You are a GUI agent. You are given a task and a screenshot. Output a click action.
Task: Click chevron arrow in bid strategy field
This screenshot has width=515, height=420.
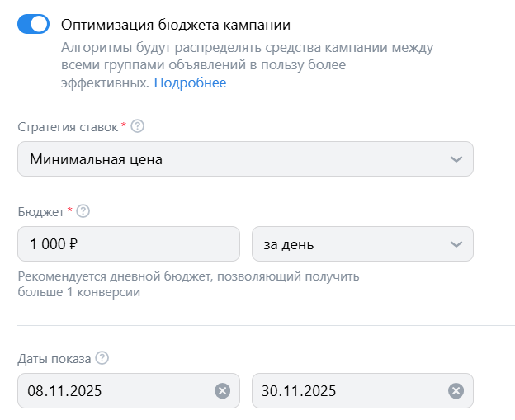456,159
